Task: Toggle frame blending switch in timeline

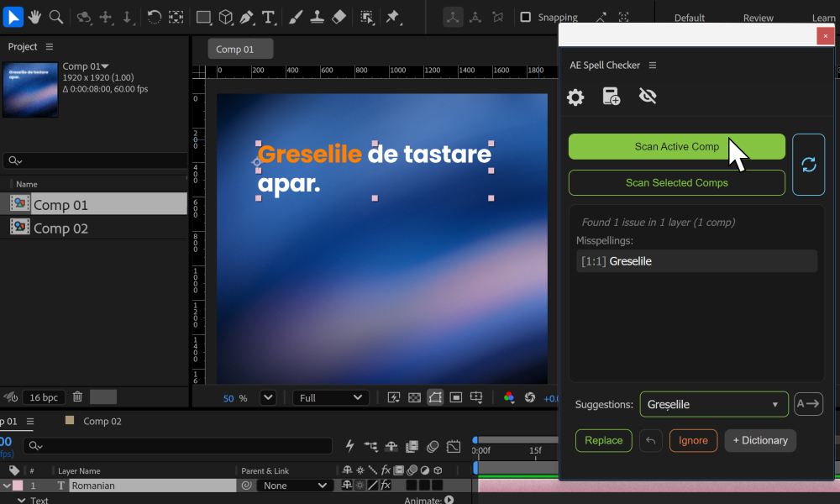Action: (x=412, y=445)
